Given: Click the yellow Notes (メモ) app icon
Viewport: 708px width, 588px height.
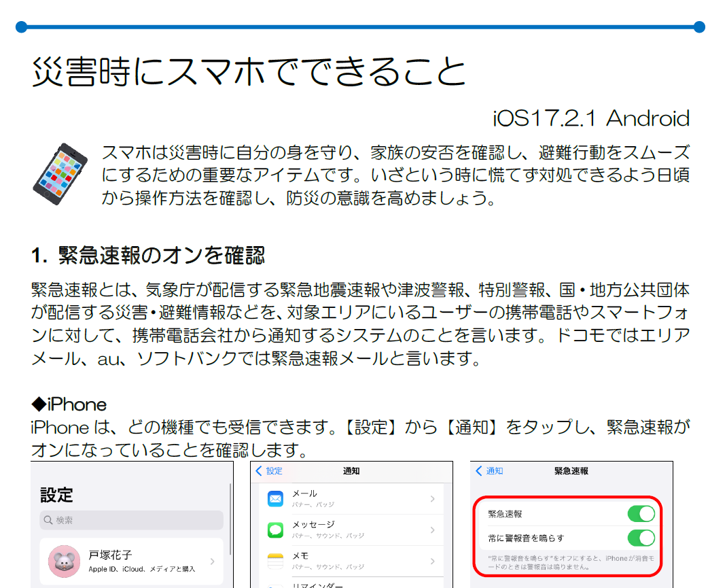Looking at the screenshot, I should pos(275,561).
